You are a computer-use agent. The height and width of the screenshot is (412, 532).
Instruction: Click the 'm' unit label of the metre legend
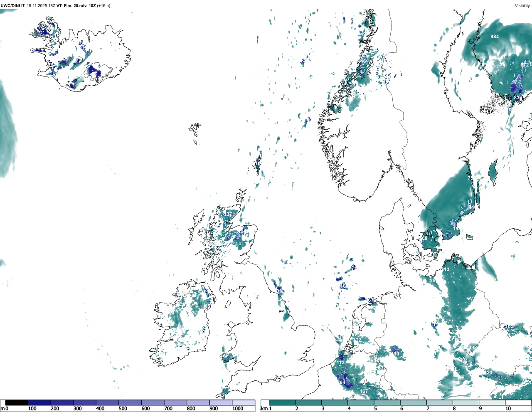pos(2,409)
